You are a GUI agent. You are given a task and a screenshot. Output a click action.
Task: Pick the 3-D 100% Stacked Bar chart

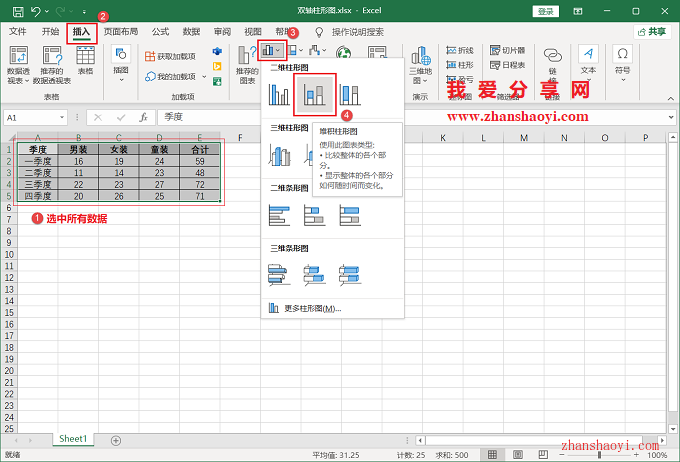(350, 275)
